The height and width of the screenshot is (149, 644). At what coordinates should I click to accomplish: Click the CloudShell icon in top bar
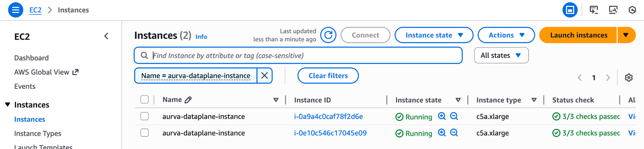(594, 10)
